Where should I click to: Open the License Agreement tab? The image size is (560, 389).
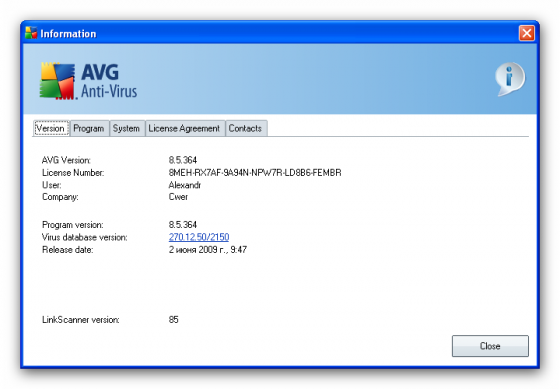(184, 128)
